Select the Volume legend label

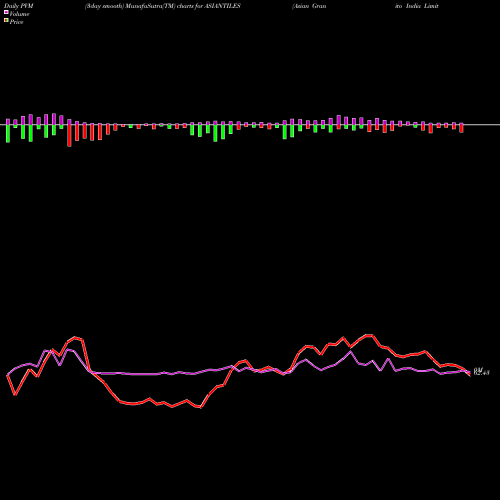pos(19,14)
